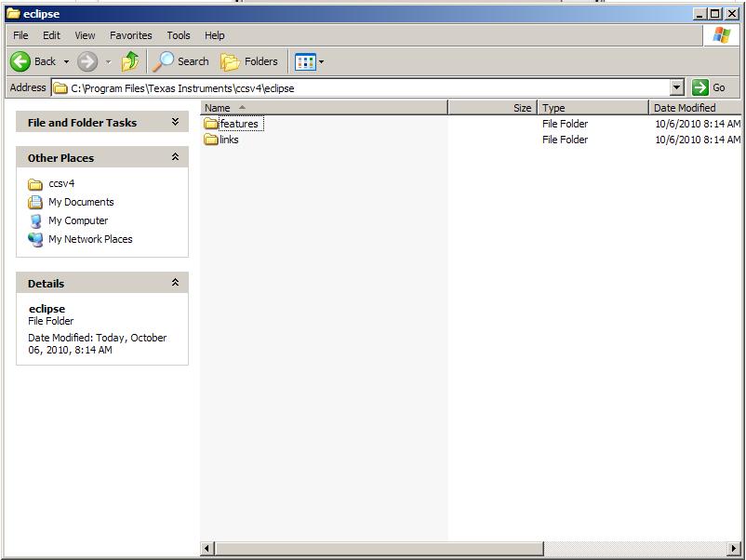
Task: Click the links row date modified
Action: 698,140
